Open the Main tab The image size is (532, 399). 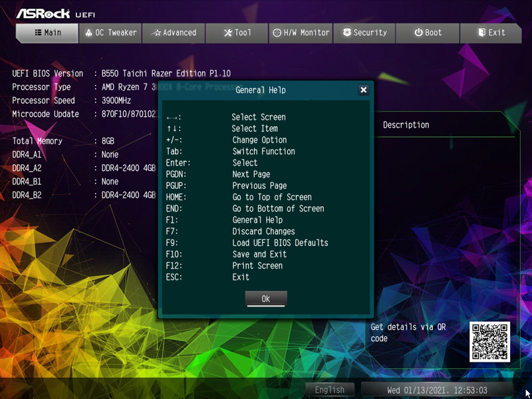[x=47, y=33]
